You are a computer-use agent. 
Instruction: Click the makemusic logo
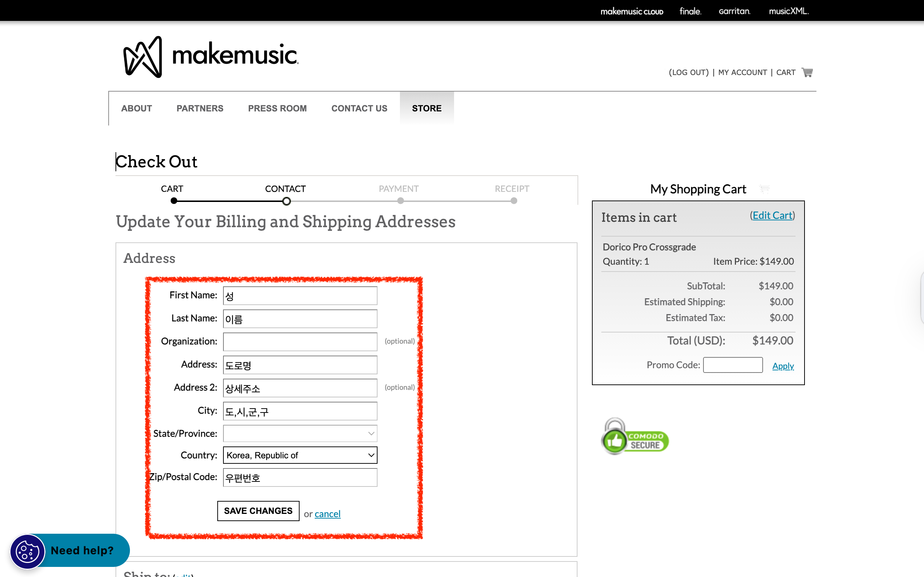(211, 57)
